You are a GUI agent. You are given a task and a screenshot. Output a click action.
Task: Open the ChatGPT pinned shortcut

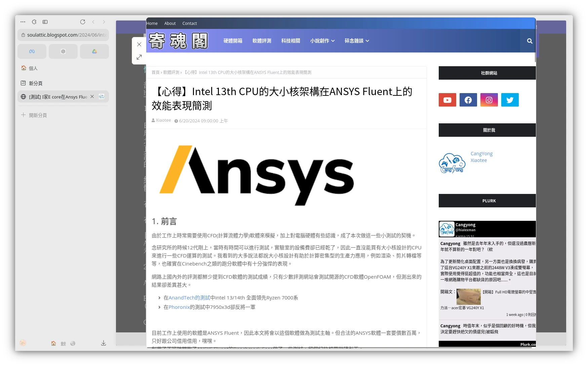[x=63, y=51]
